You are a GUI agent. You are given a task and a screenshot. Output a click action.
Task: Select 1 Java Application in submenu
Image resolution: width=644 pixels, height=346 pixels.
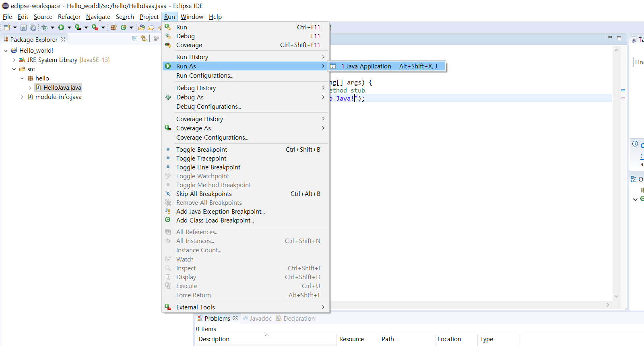pyautogui.click(x=387, y=66)
